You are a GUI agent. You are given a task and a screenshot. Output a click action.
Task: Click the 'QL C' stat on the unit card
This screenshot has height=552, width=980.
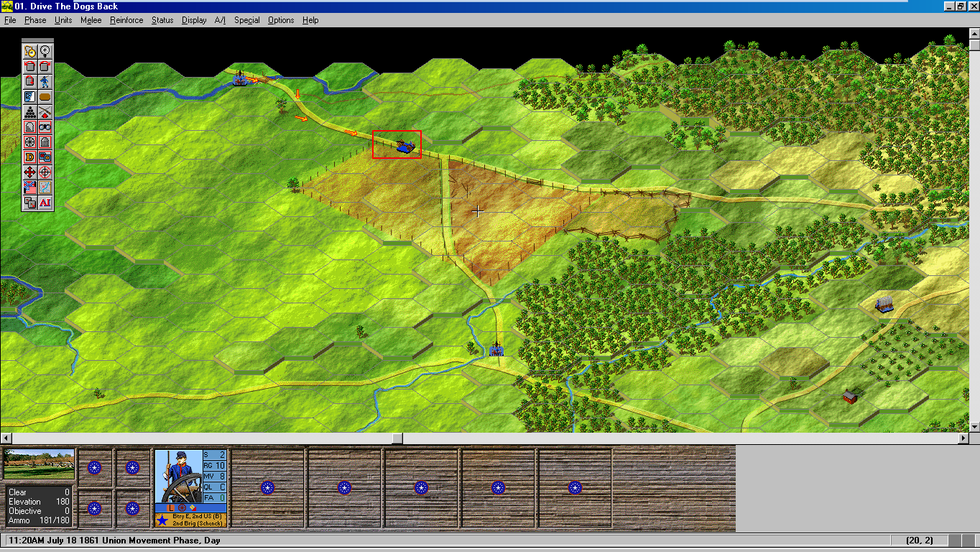pos(215,487)
